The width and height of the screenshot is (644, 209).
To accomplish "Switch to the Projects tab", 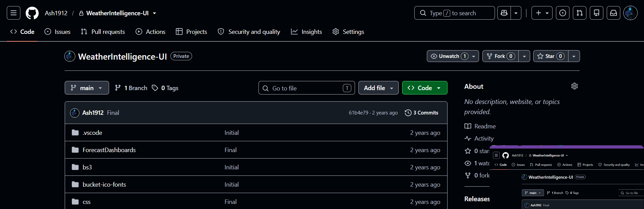I will pos(191,32).
